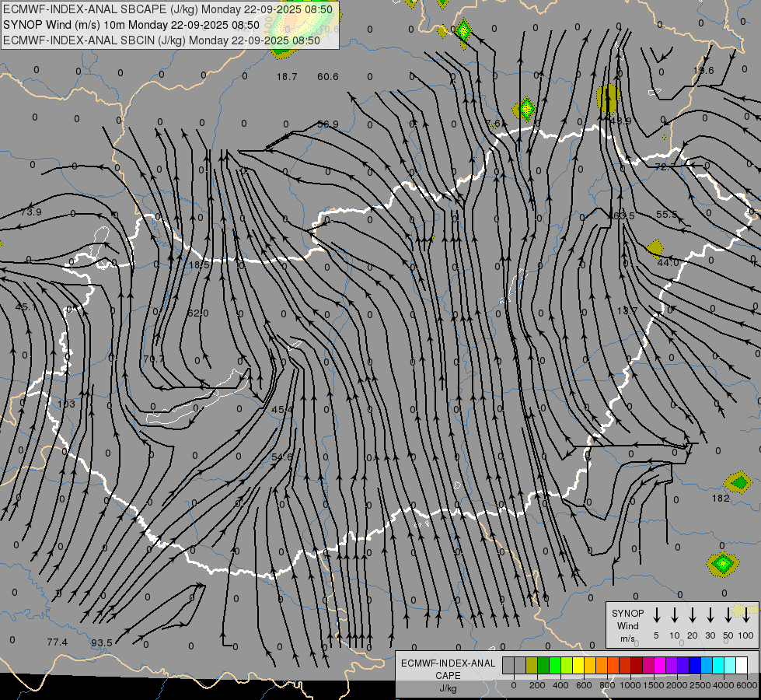Choose the bright magenta CAPE legend swatch

point(660,666)
